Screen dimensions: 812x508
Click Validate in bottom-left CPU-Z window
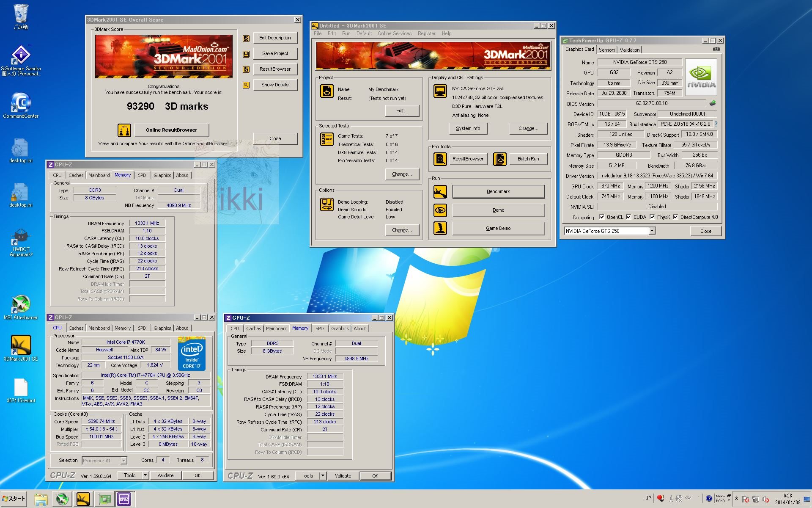(x=165, y=475)
